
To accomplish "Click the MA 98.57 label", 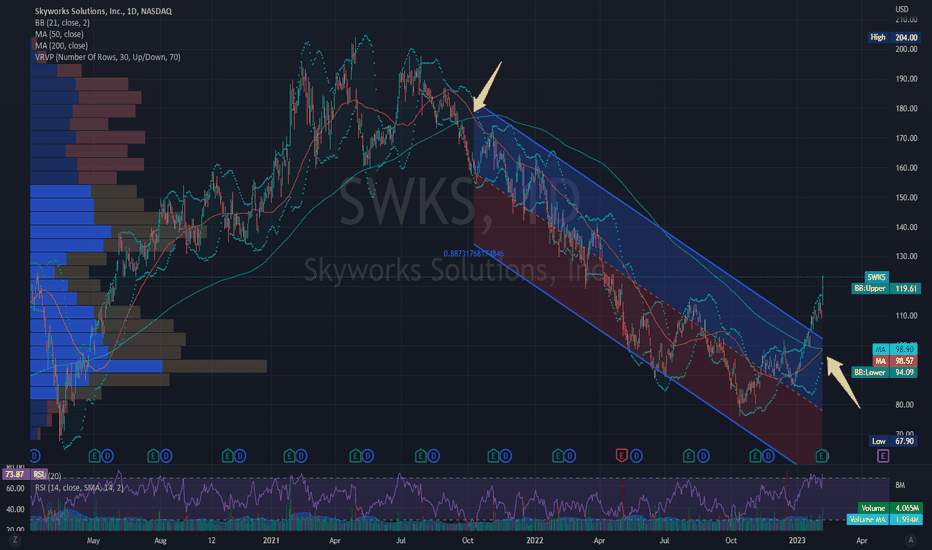I will [896, 360].
